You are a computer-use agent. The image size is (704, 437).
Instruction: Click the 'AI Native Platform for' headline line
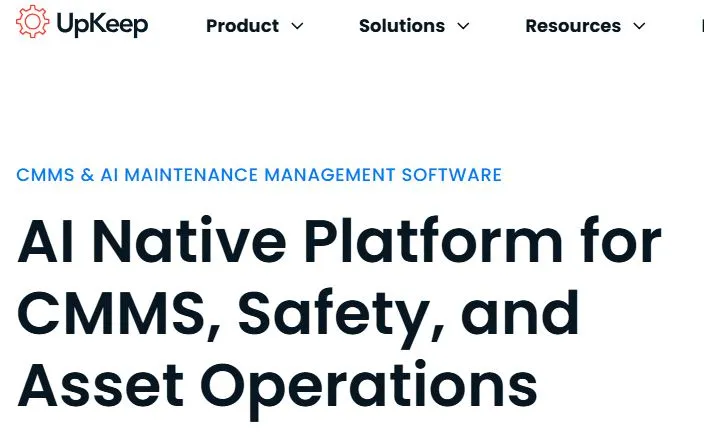pos(339,240)
